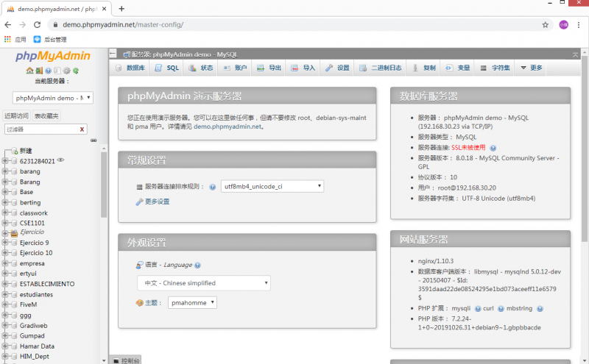The image size is (589, 364).
Task: Click the 后台管理 bookmark
Action: click(50, 40)
